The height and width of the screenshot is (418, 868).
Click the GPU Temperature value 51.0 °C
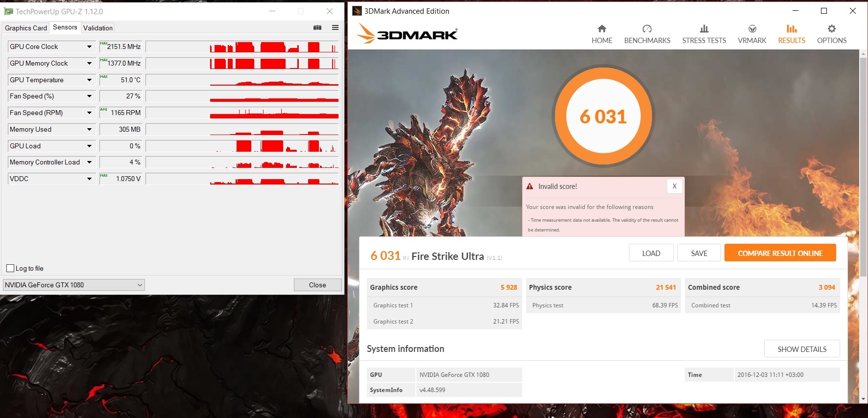pyautogui.click(x=131, y=80)
